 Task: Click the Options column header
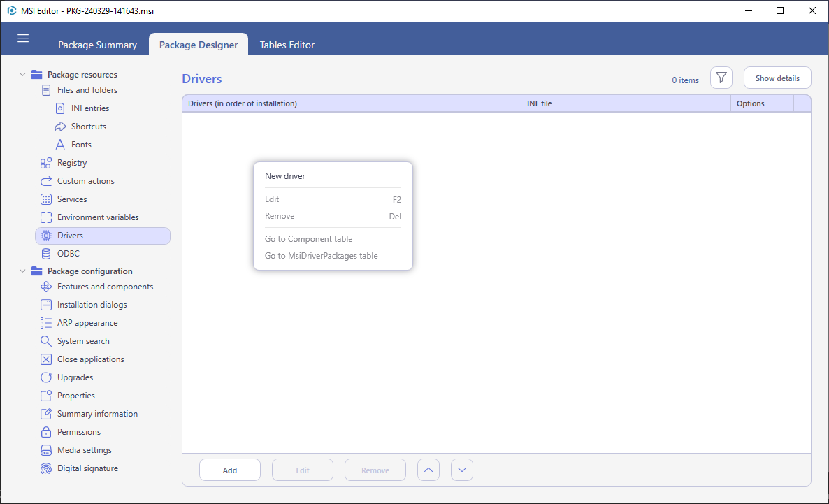763,103
